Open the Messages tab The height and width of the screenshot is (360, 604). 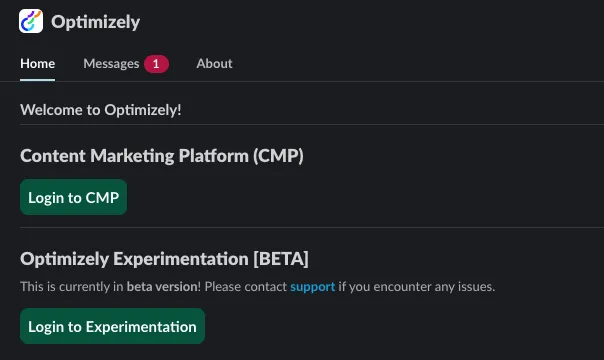[x=111, y=64]
